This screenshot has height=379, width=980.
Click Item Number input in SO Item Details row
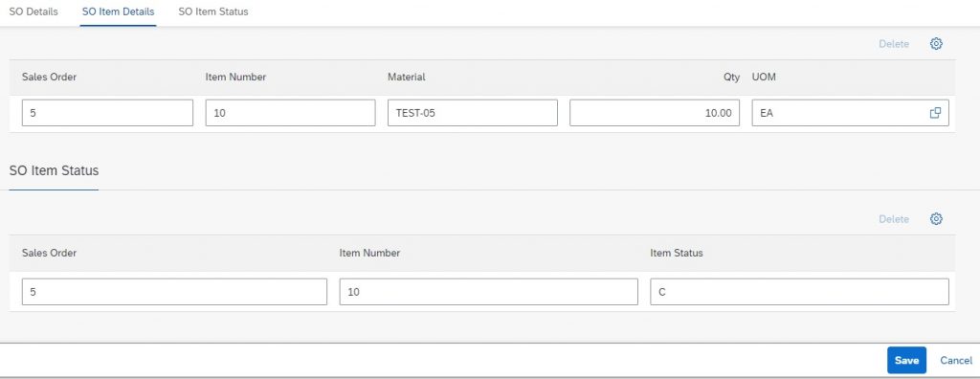(291, 113)
